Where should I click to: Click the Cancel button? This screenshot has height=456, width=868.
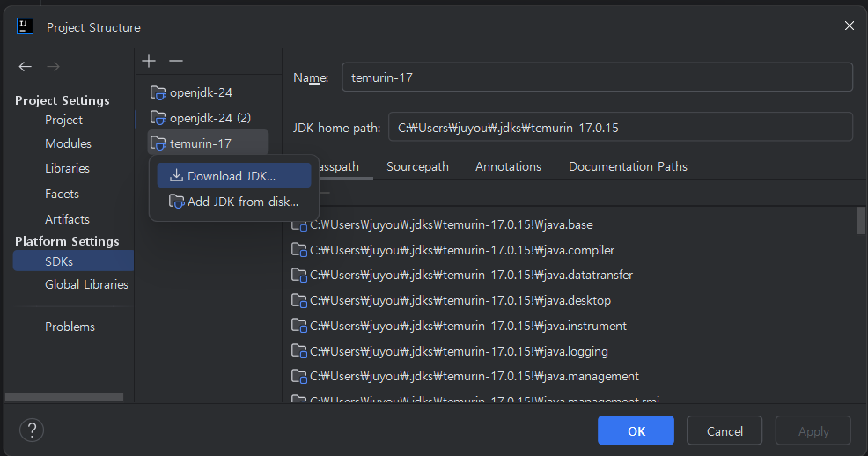[x=725, y=430]
